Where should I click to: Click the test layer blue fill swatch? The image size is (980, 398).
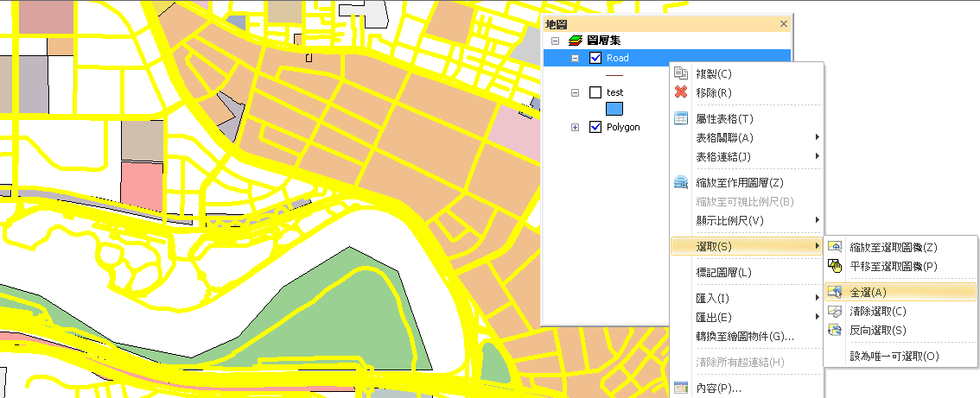click(x=614, y=109)
